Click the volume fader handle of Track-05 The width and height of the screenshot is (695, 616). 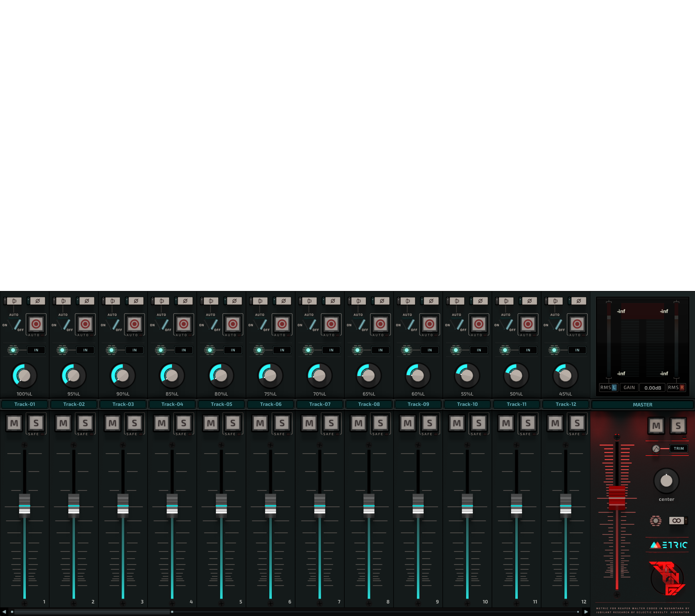(221, 506)
